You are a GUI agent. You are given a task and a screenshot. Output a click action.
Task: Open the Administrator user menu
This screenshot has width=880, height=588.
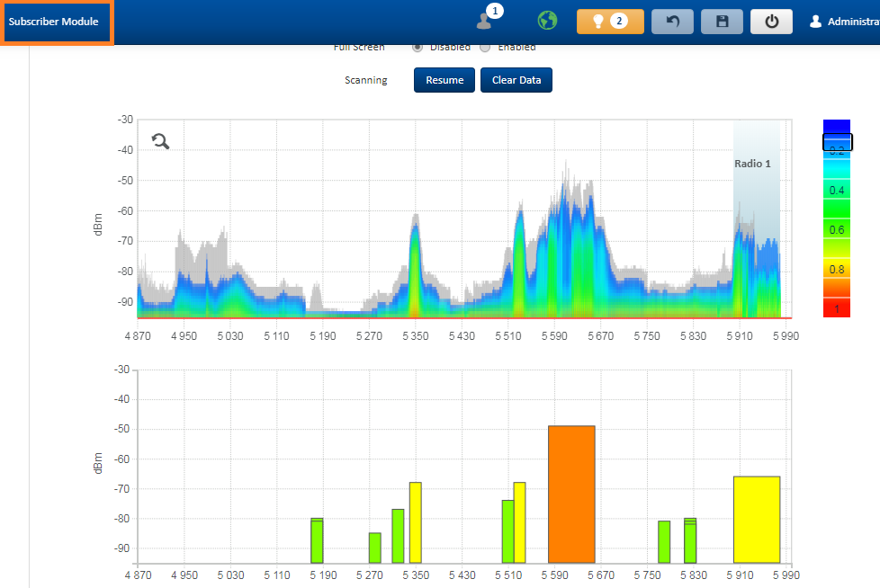tap(844, 22)
